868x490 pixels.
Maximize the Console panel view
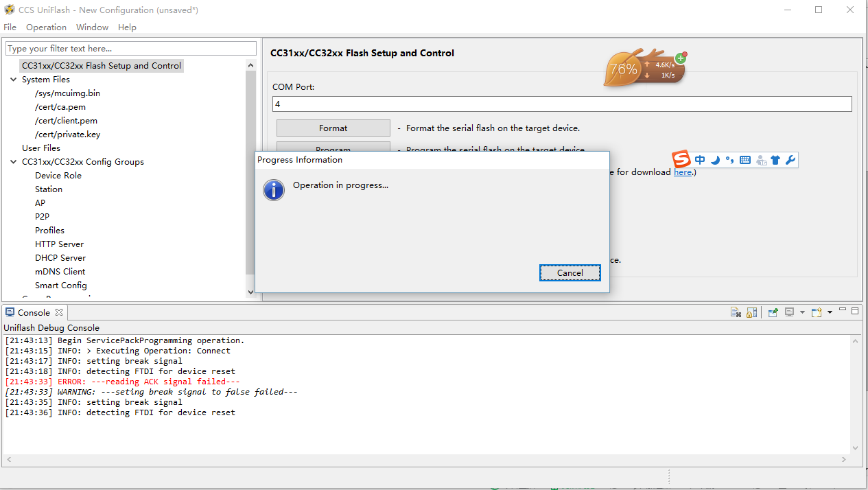(x=855, y=310)
